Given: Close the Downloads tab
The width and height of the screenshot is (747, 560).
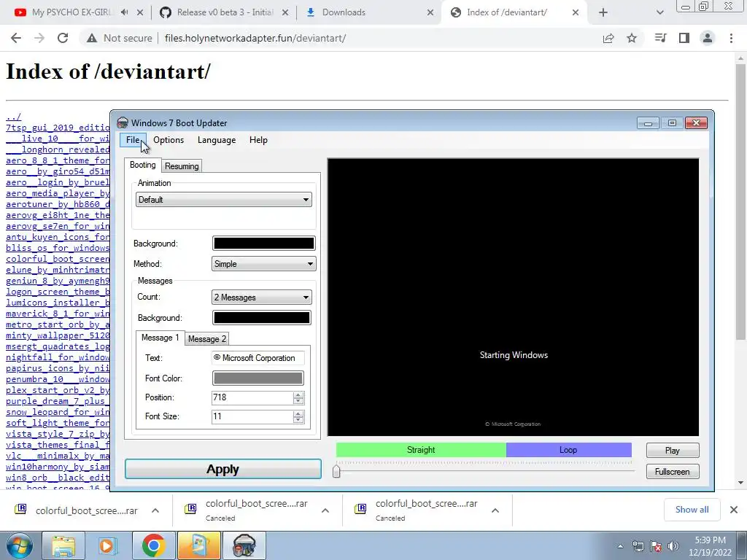Looking at the screenshot, I should [x=430, y=12].
